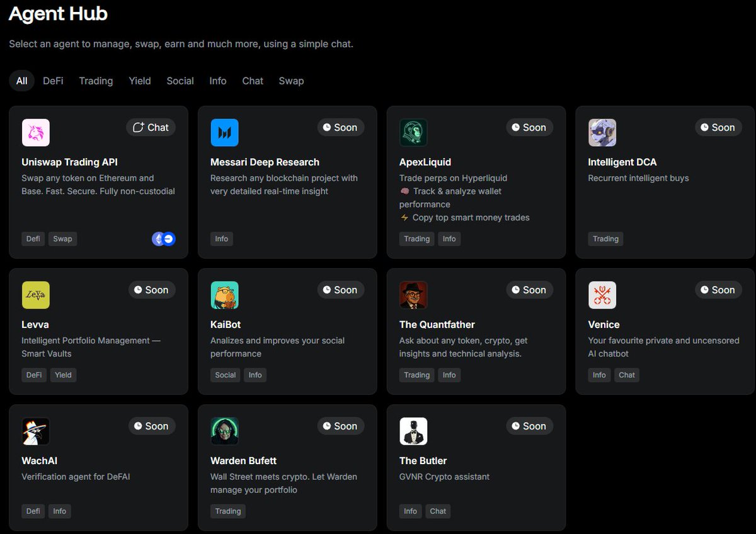Image resolution: width=756 pixels, height=534 pixels.
Task: Click the Soon badge on The Butler card
Action: (x=529, y=426)
